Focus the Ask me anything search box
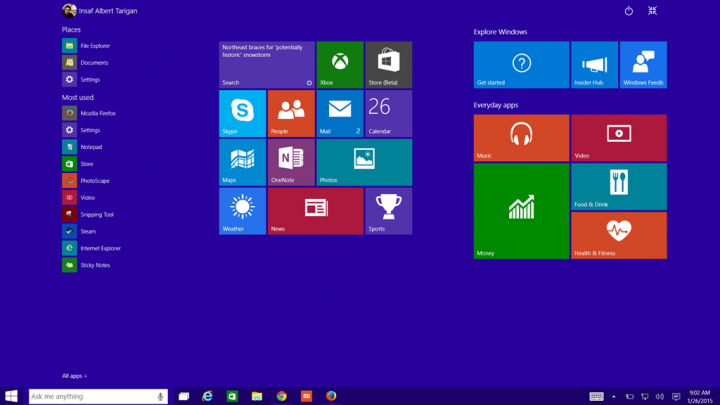Image resolution: width=720 pixels, height=405 pixels. 98,396
